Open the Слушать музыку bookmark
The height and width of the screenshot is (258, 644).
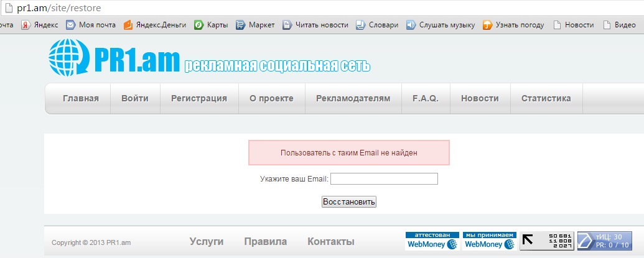441,25
